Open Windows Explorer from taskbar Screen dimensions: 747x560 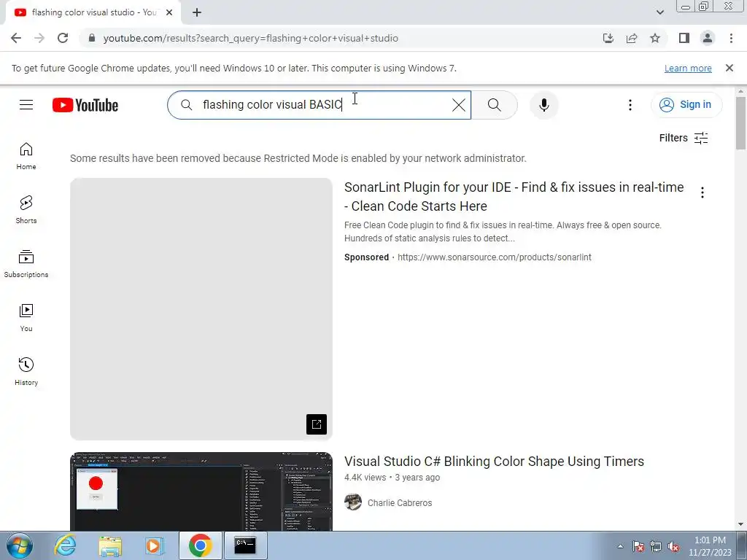tap(110, 545)
